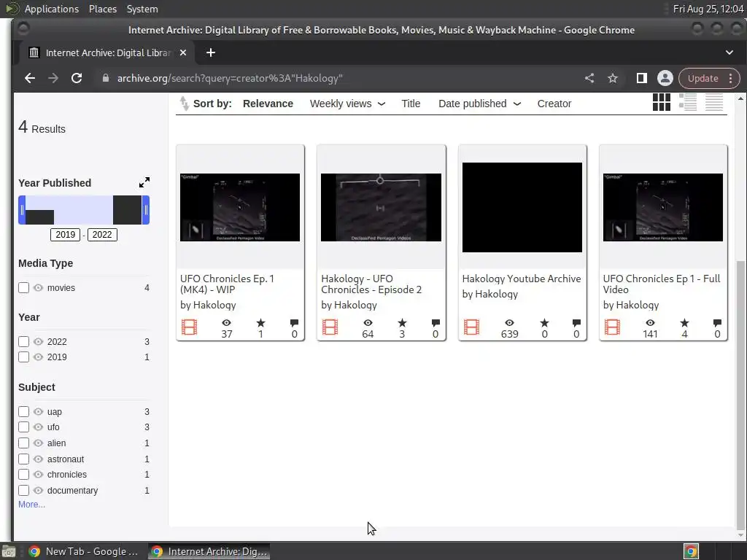Screen dimensions: 747x560
Task: Open UFO Chronicles Ep. 1 (MK4) thumbnail
Action: [x=240, y=207]
